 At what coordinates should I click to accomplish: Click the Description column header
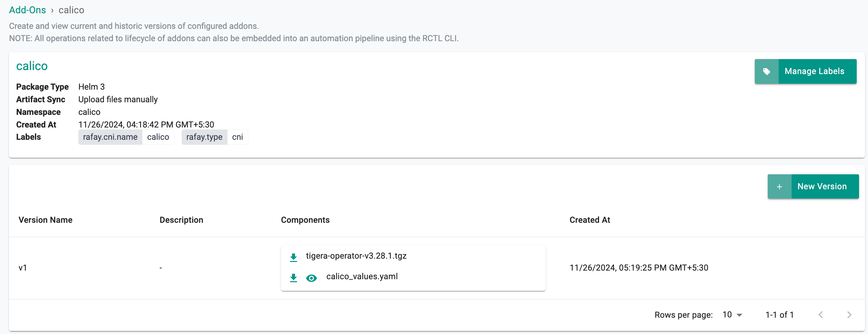click(181, 220)
